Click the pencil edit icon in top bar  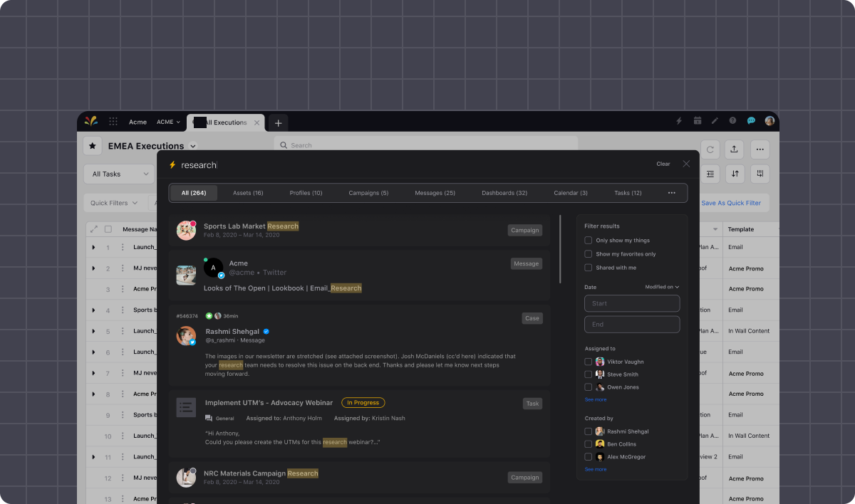point(715,121)
